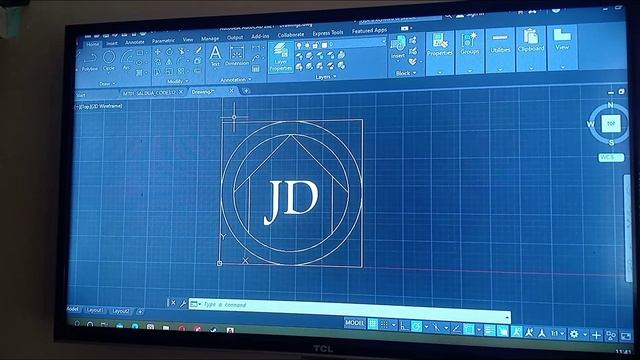Screen dimensions: 640x360
Task: Select the Circle draw tool
Action: click(x=109, y=59)
